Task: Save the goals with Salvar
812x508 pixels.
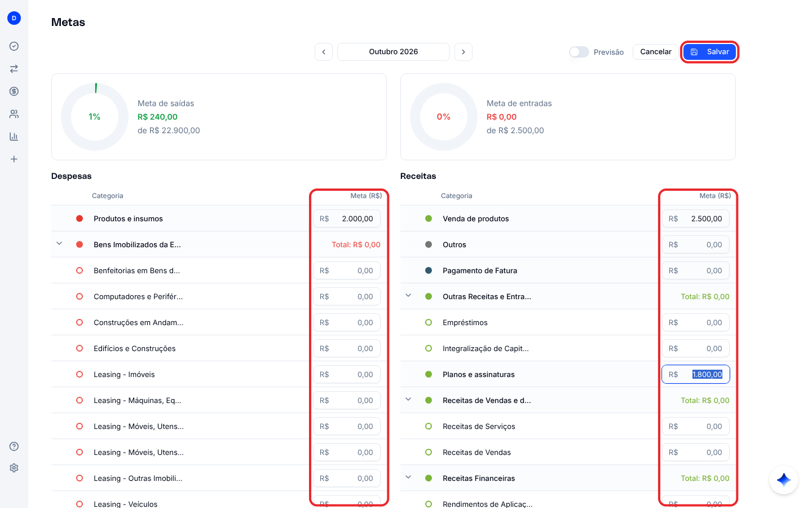Action: point(709,52)
